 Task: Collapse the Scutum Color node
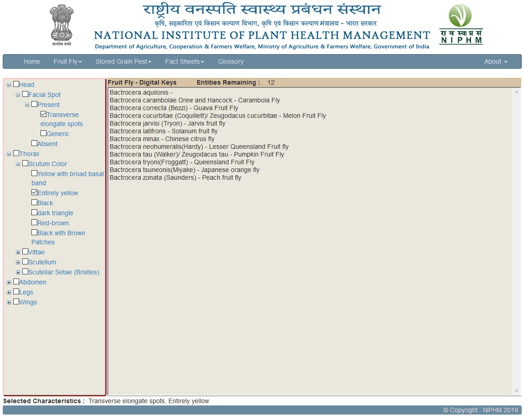coord(18,164)
